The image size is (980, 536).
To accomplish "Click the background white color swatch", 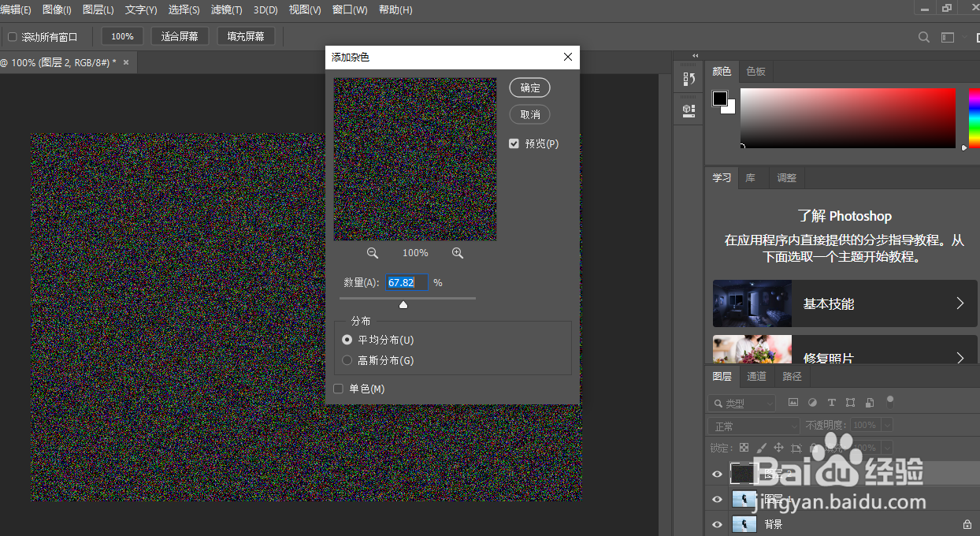I will 730,108.
